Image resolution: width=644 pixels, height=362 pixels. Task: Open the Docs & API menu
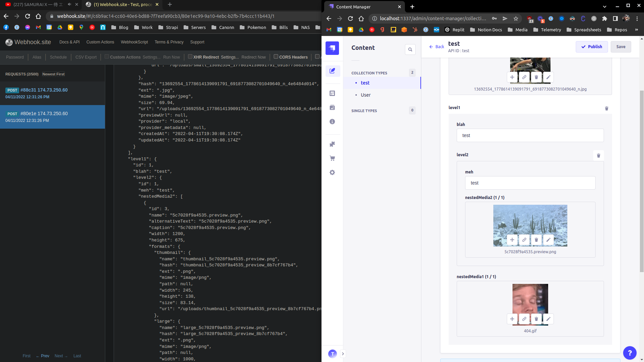[69, 42]
